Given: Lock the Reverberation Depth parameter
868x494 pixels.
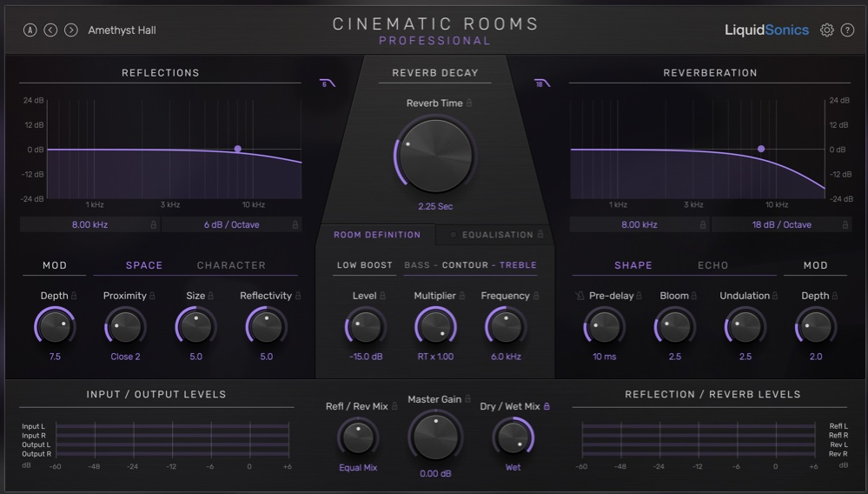Looking at the screenshot, I should point(835,296).
